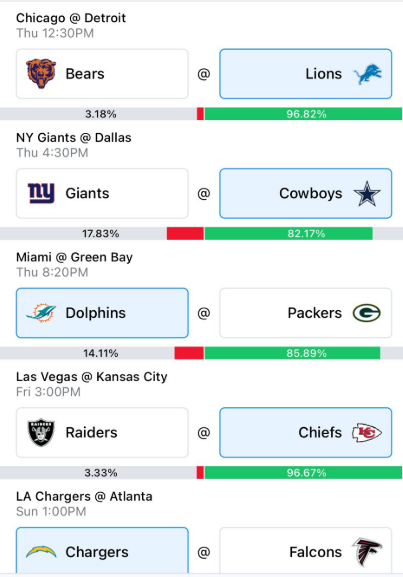Click the Kansas City Chiefs arrowhead logo

(x=367, y=432)
